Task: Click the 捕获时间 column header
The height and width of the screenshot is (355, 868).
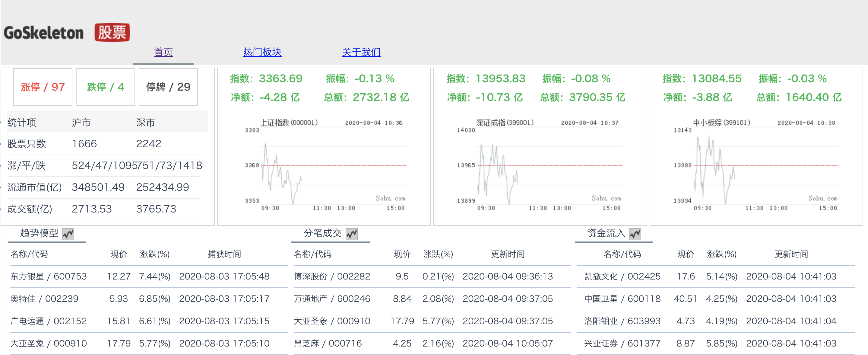Action: click(x=224, y=254)
